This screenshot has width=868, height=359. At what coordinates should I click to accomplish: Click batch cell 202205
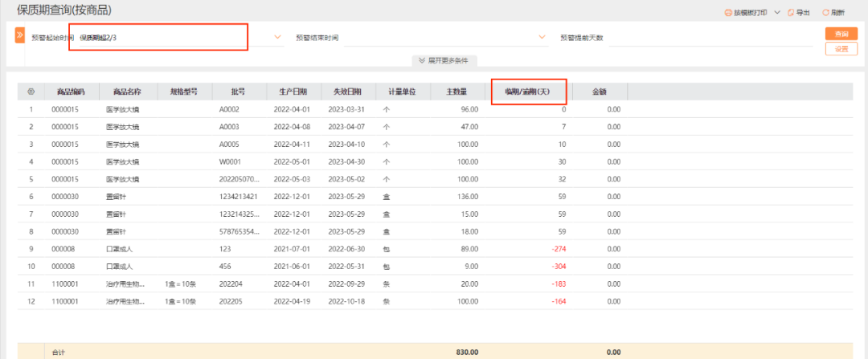pyautogui.click(x=231, y=301)
